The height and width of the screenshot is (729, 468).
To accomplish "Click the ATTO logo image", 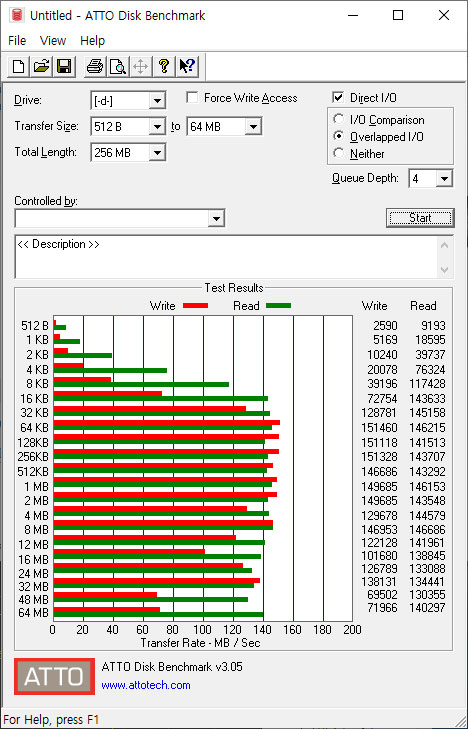I will click(x=54, y=676).
